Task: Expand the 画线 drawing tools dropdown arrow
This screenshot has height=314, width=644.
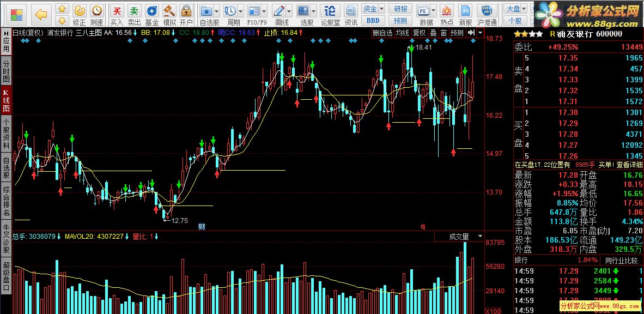Action: tap(289, 11)
